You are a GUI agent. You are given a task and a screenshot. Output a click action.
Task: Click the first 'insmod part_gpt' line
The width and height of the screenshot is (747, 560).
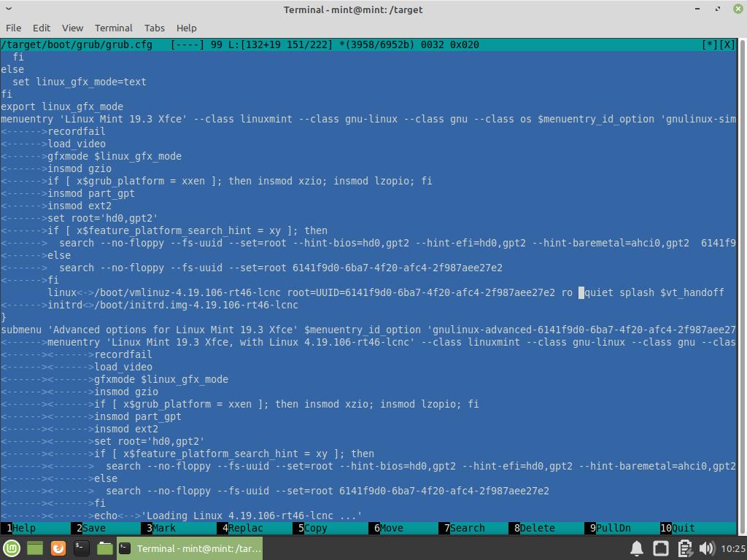91,193
